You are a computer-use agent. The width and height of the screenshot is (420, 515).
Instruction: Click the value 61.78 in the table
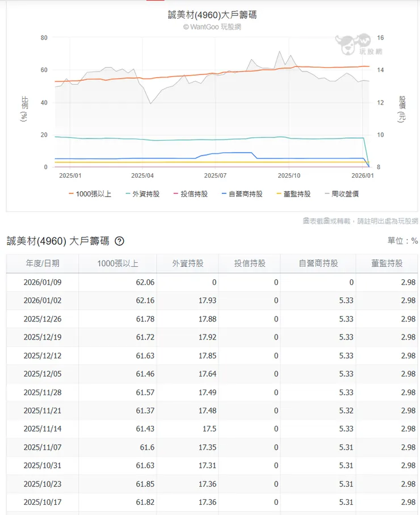(145, 319)
